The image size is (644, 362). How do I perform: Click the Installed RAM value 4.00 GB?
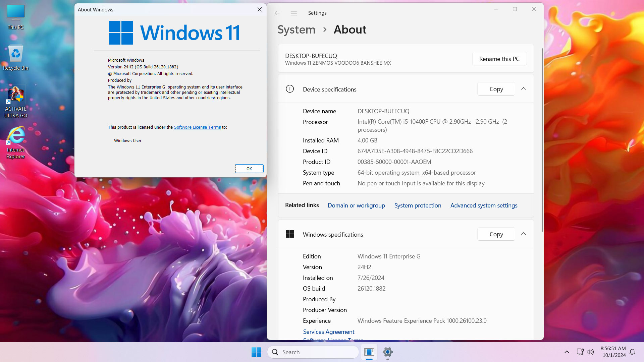(367, 140)
